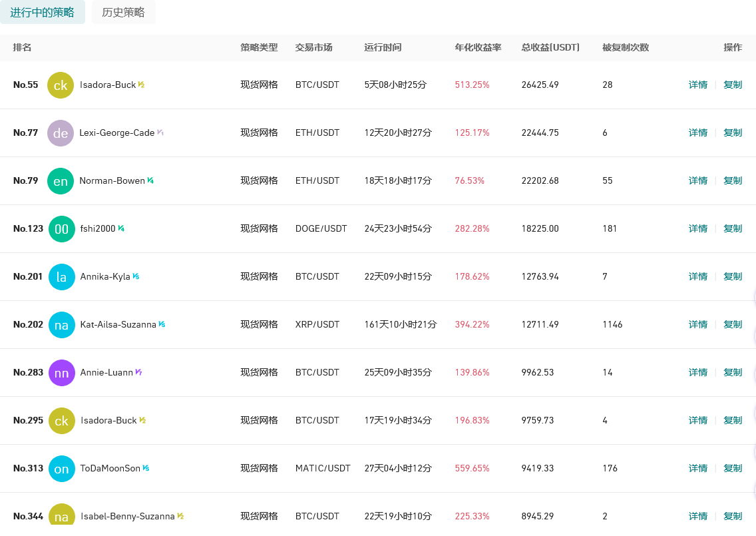The image size is (756, 536).
Task: Click the 26425.49 total profit value
Action: 540,85
